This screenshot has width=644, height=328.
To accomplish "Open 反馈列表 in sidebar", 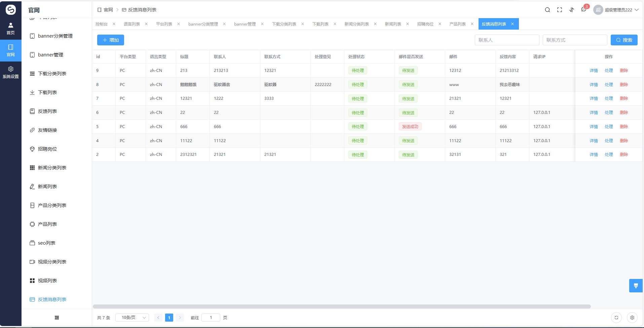I will (x=56, y=111).
